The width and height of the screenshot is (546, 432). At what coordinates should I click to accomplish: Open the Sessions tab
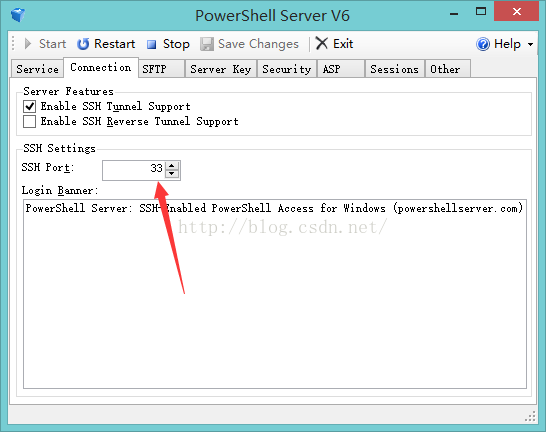[x=395, y=69]
